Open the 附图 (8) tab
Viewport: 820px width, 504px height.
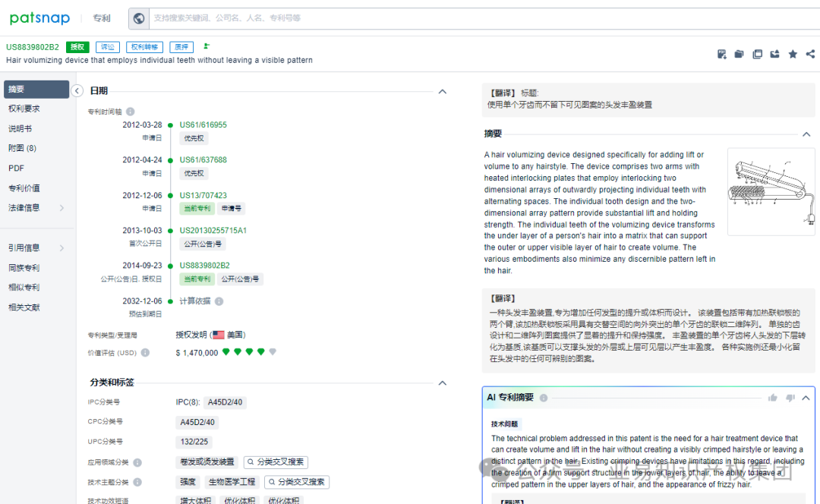[24, 148]
